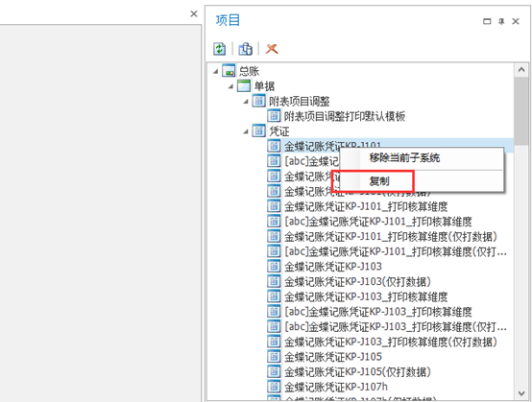Select 金蝶记账凭证KP-J107h template

[335, 387]
